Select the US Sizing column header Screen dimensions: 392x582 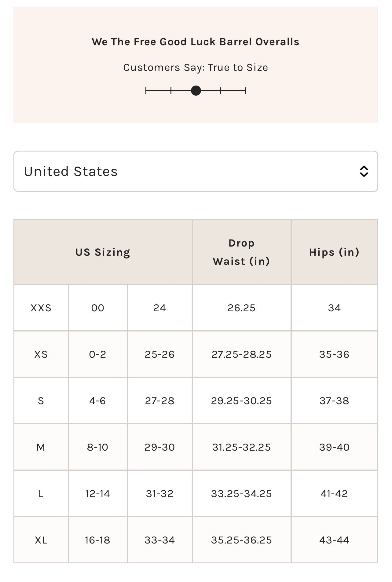coord(103,252)
